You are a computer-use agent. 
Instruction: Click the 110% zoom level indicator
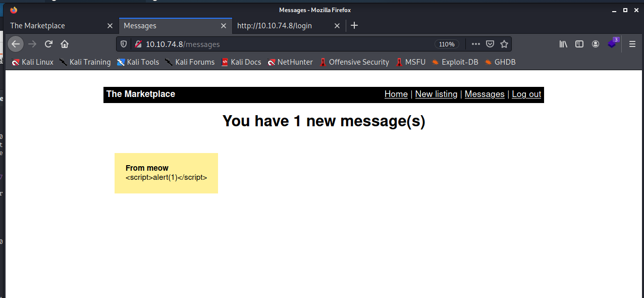click(447, 44)
